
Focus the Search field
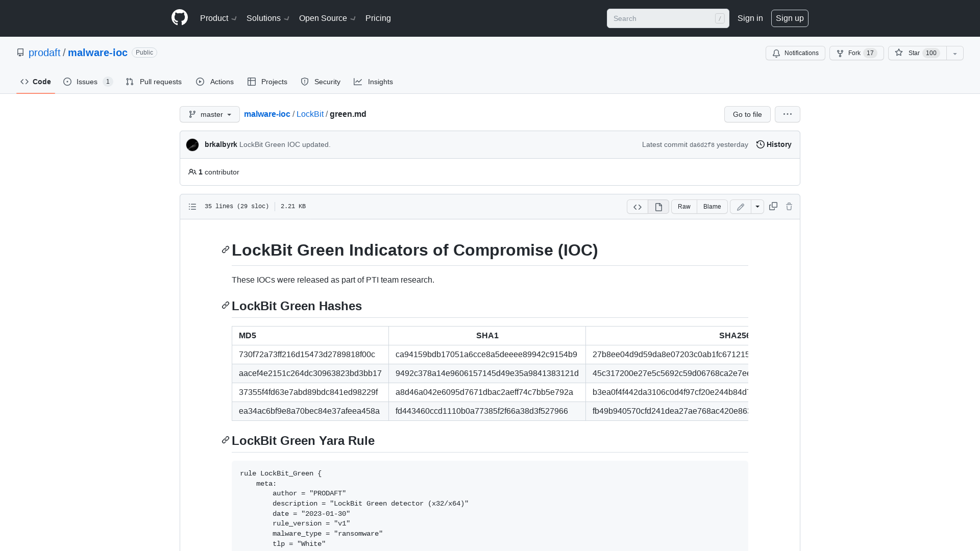click(x=668, y=18)
